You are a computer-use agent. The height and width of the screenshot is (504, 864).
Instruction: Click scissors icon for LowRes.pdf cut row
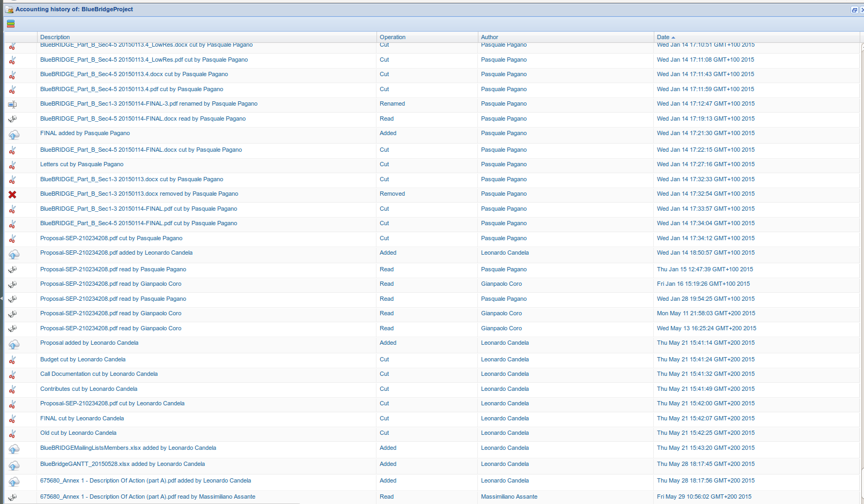pos(12,61)
